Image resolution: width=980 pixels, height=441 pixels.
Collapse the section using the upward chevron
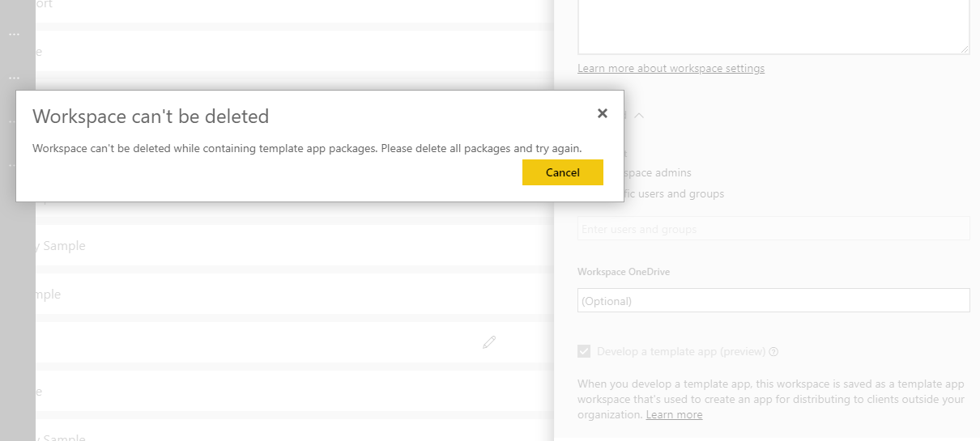tap(639, 116)
